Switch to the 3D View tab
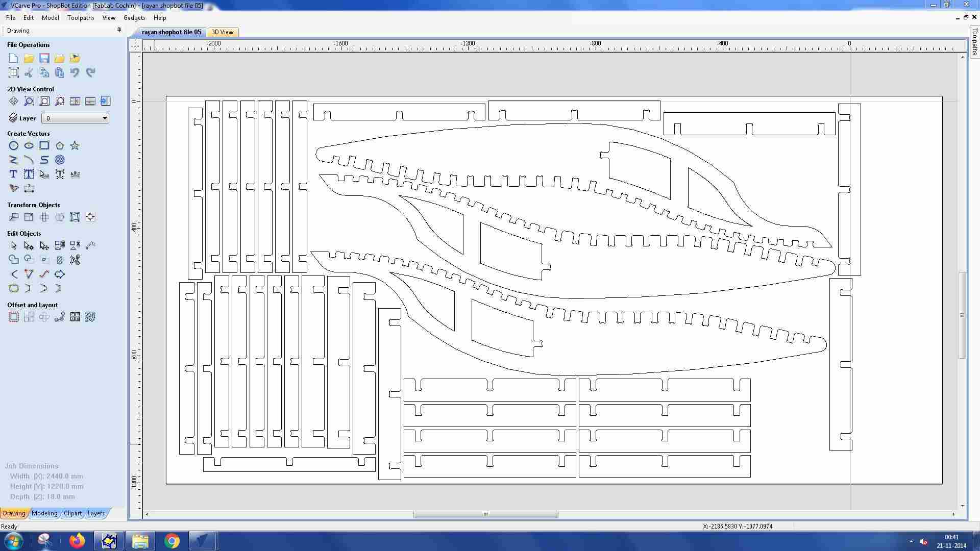Viewport: 980px width, 551px height. (x=223, y=32)
